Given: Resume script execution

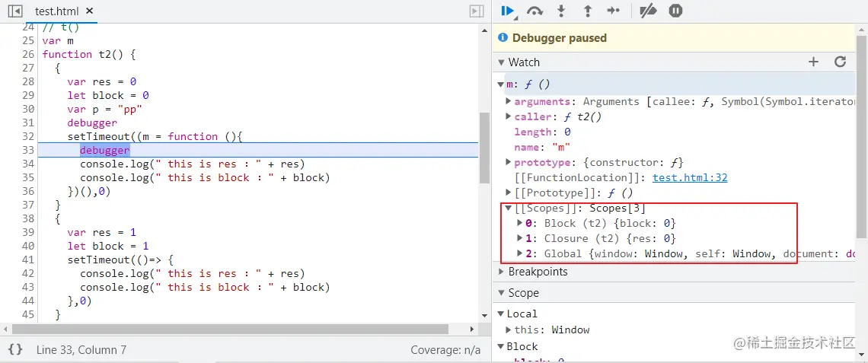Looking at the screenshot, I should click(x=508, y=11).
